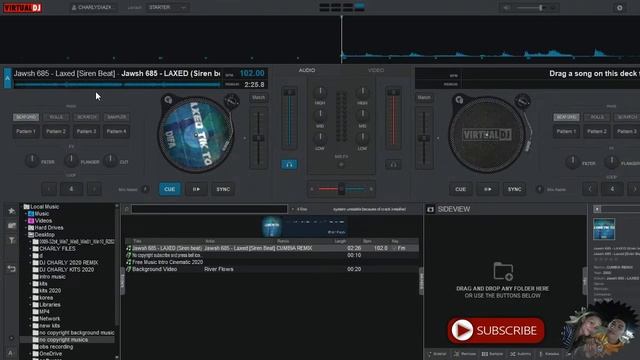
Task: Click the master volume speaker icon
Action: click(507, 8)
